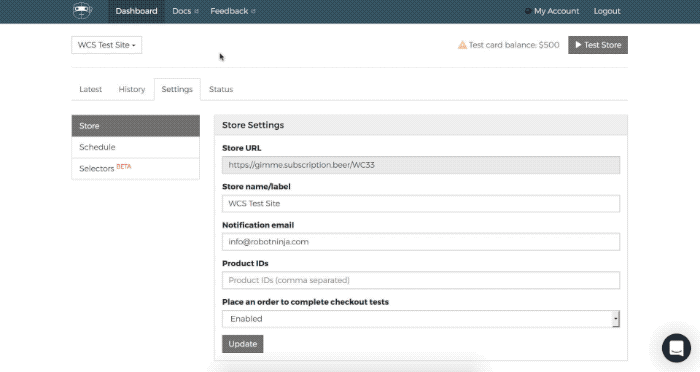Open the place an order Enabled dropdown
The height and width of the screenshot is (372, 700).
[421, 319]
